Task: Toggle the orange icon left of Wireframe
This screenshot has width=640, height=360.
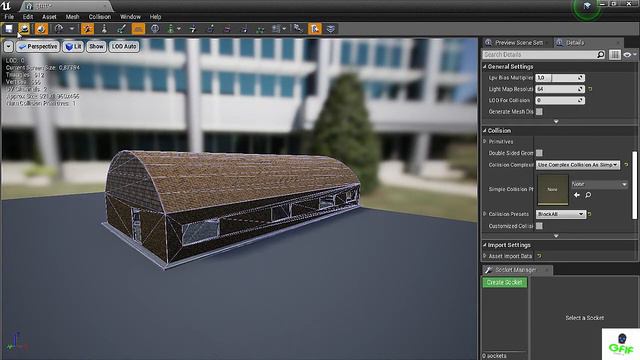Action: coord(87,29)
